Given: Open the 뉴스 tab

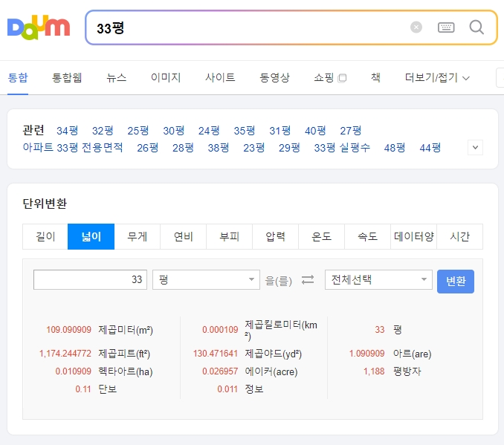Looking at the screenshot, I should pos(117,78).
